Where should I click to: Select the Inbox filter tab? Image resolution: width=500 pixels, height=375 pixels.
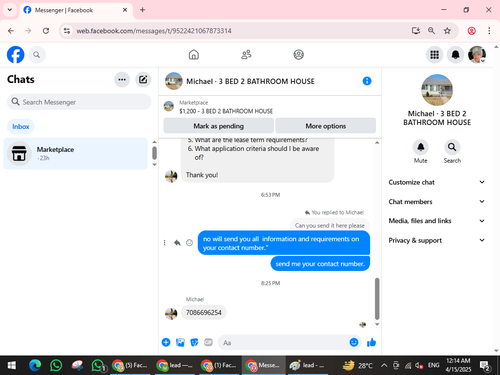(21, 127)
